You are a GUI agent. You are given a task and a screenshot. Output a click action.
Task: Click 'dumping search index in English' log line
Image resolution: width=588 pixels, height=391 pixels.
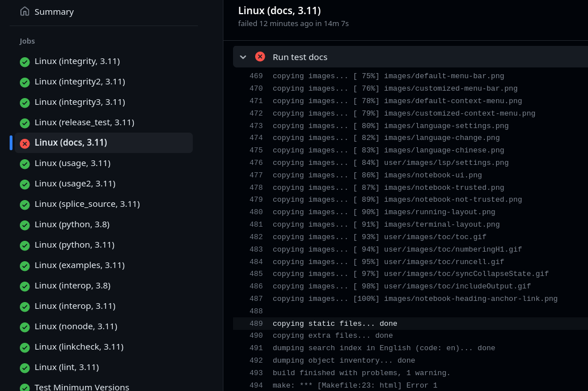point(384,348)
